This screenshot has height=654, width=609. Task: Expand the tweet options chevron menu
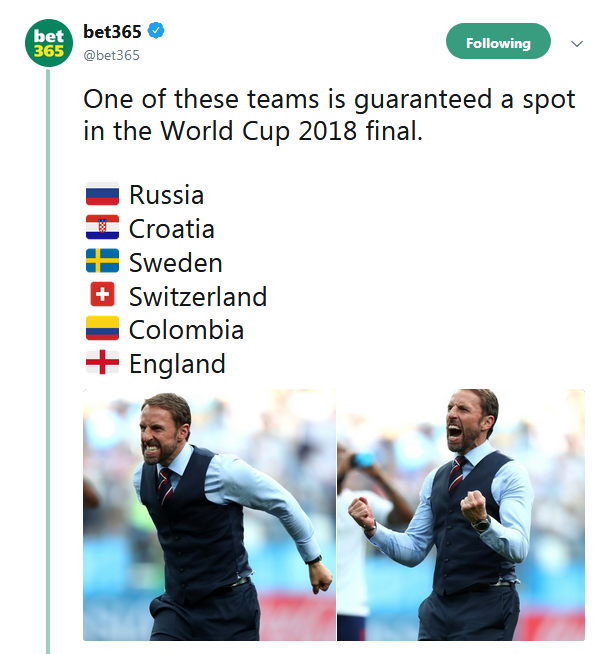[577, 43]
